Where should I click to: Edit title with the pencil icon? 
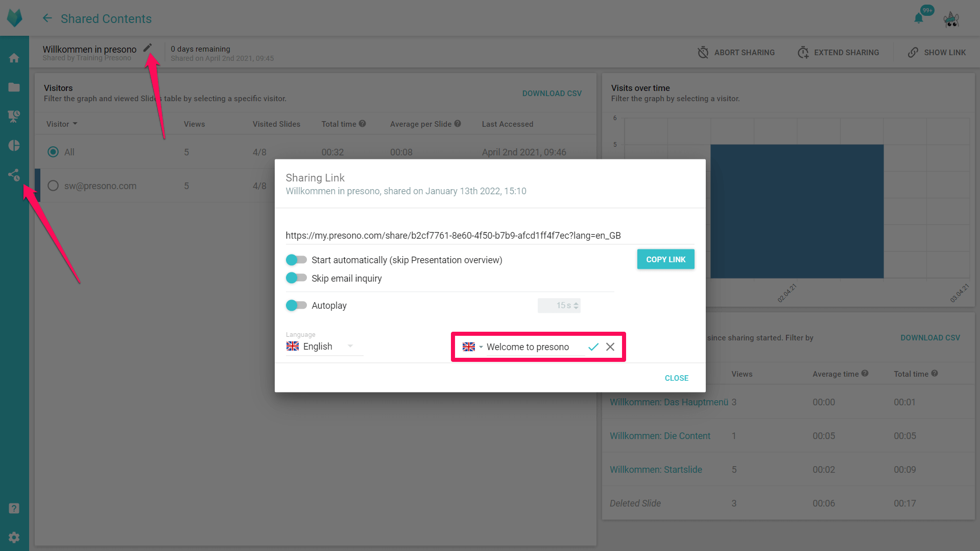point(148,48)
